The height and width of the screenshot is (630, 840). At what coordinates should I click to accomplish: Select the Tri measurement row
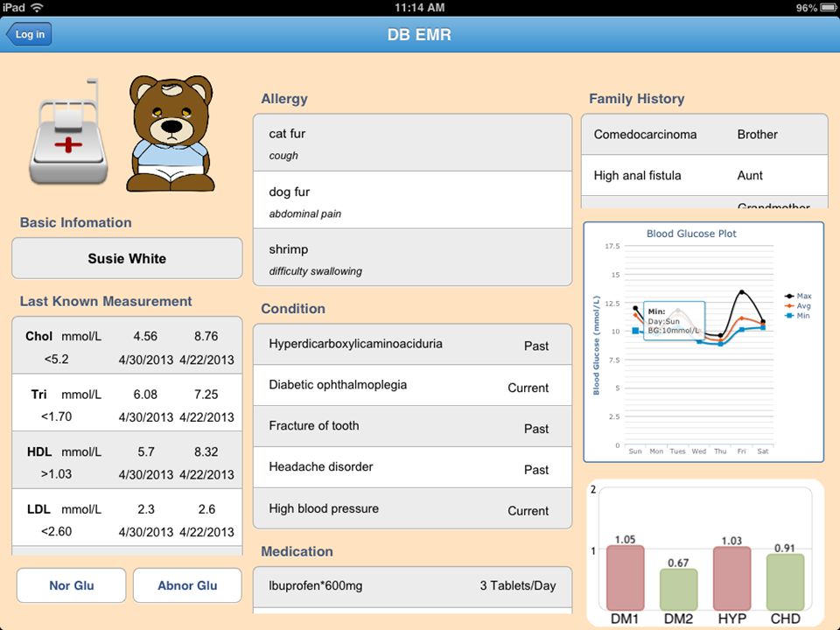(x=127, y=402)
